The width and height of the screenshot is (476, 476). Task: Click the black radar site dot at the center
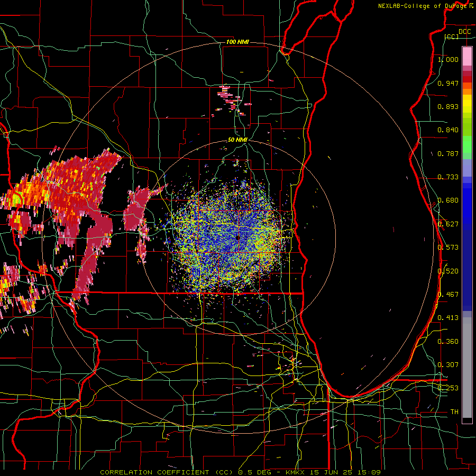click(x=237, y=238)
